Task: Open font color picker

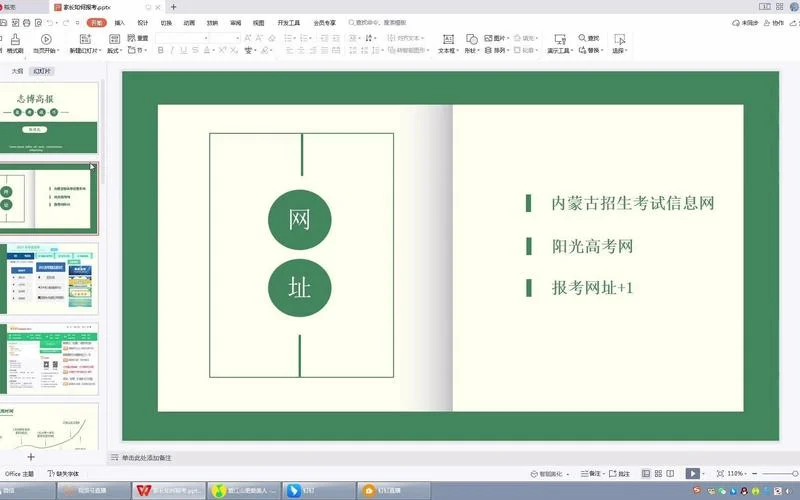Action: coord(208,50)
